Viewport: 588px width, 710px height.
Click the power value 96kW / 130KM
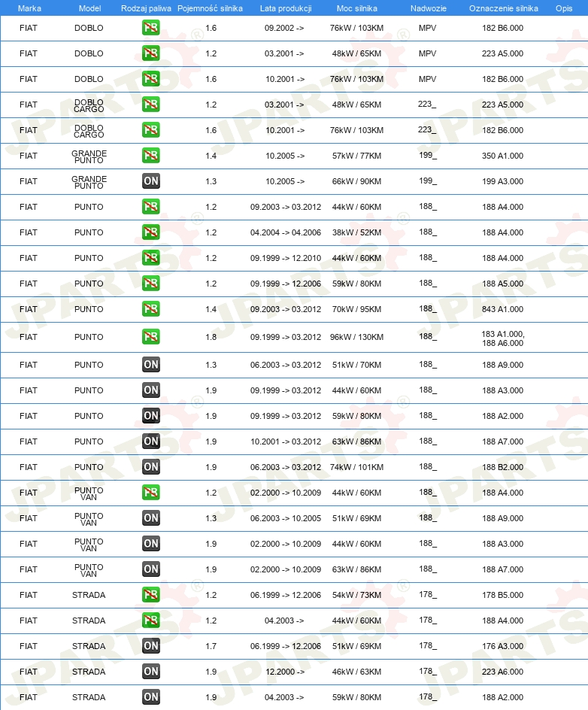click(x=356, y=338)
